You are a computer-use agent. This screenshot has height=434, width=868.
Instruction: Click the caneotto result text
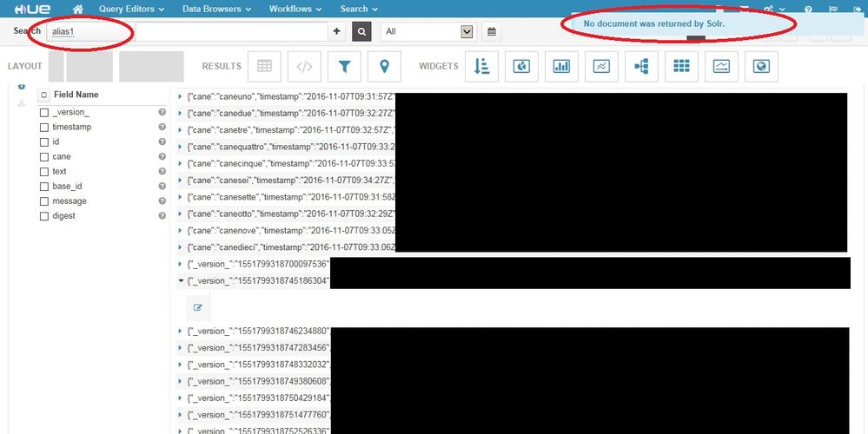[291, 214]
